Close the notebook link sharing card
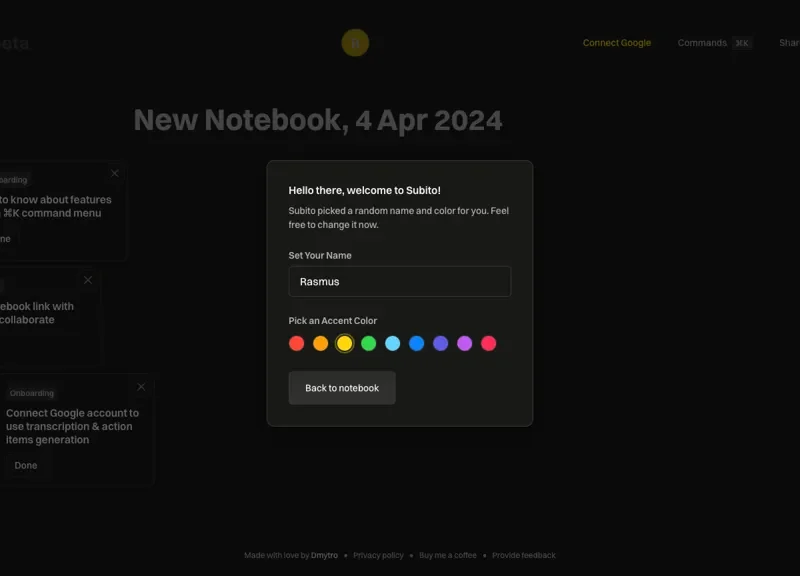The height and width of the screenshot is (576, 800). coord(88,280)
